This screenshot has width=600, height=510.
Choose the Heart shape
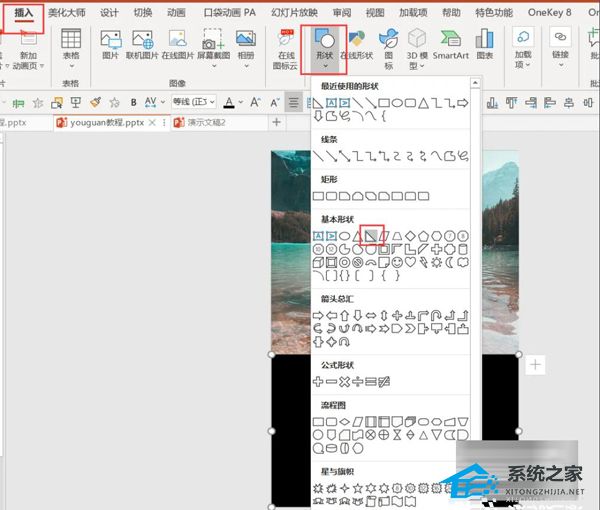[410, 262]
